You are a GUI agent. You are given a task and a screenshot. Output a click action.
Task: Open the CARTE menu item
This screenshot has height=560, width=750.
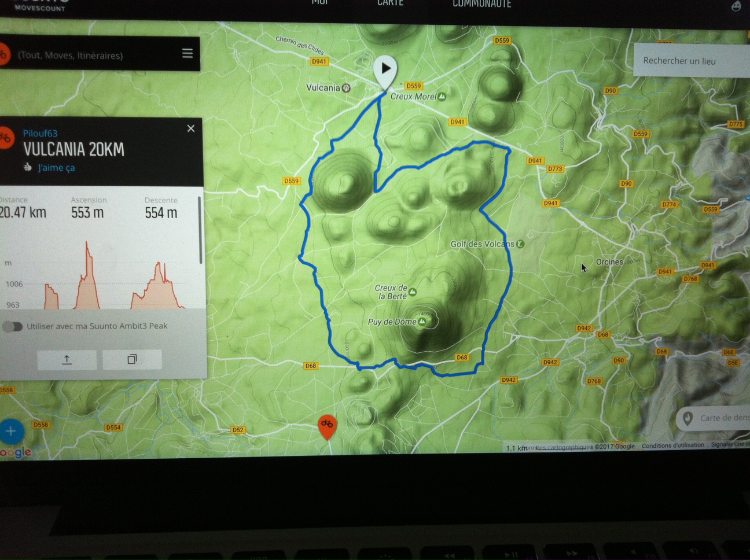pyautogui.click(x=390, y=3)
